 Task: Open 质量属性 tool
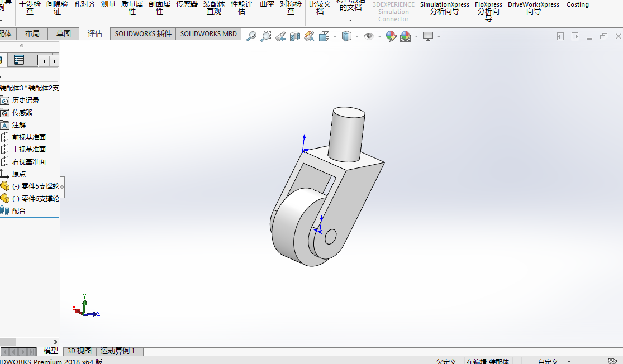pos(132,8)
